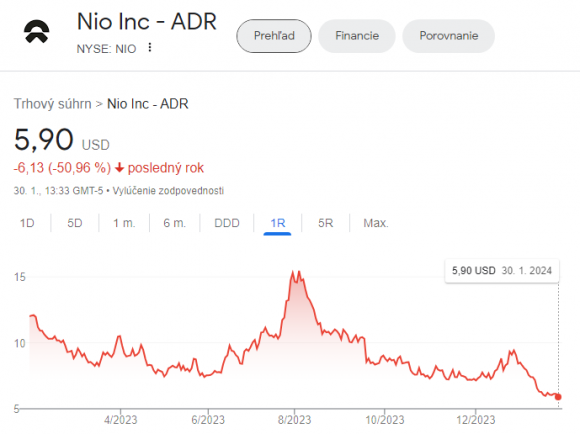Switch chart to 5R range
This screenshot has height=434, width=580.
[x=326, y=223]
